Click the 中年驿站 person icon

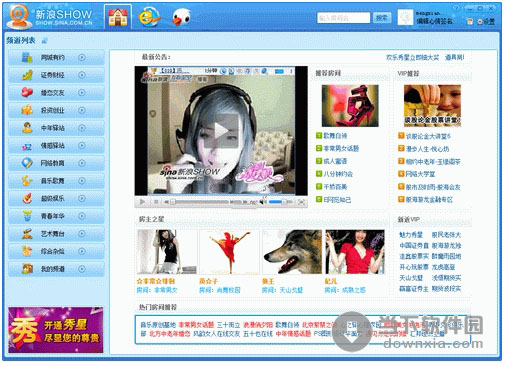click(27, 128)
